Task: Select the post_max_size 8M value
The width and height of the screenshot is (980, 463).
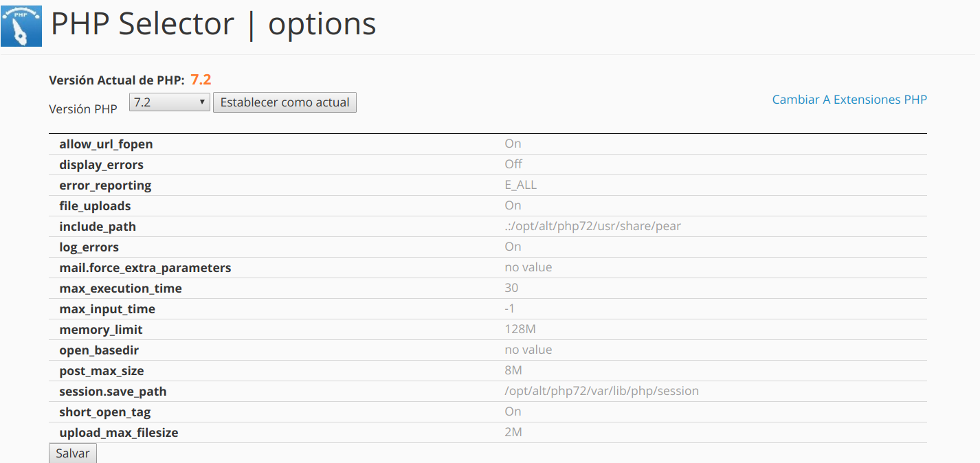Action: pyautogui.click(x=513, y=370)
